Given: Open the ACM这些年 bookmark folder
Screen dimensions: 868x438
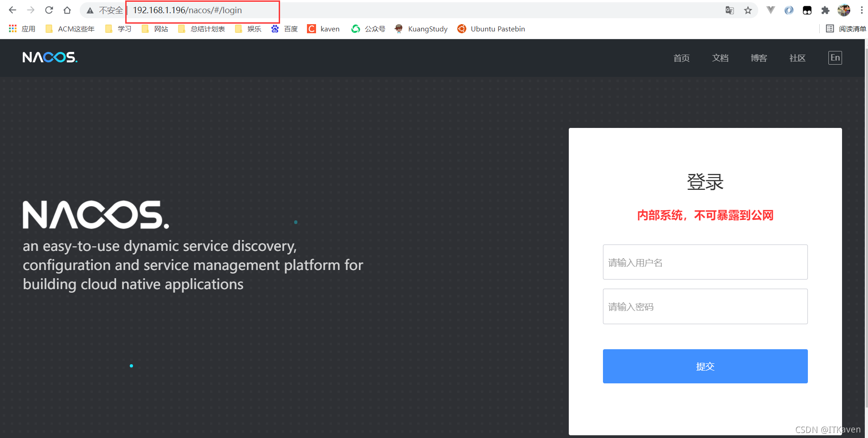Looking at the screenshot, I should (70, 29).
